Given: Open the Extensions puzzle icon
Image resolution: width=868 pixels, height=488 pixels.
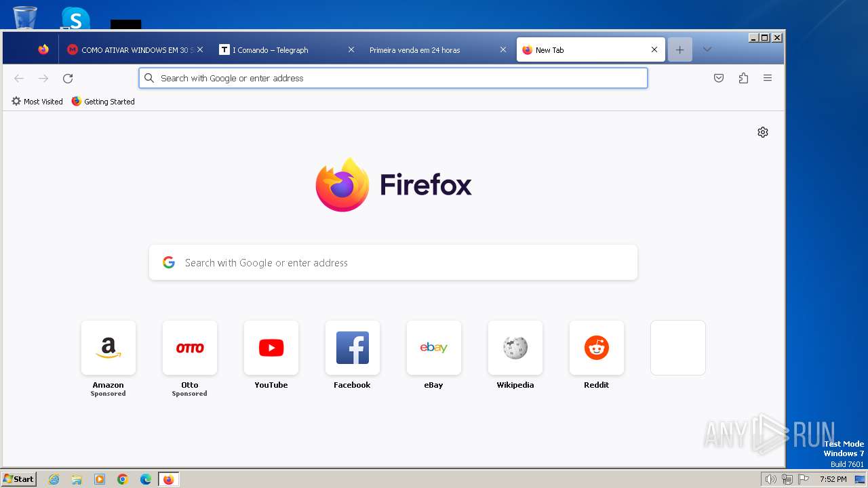Looking at the screenshot, I should (743, 79).
